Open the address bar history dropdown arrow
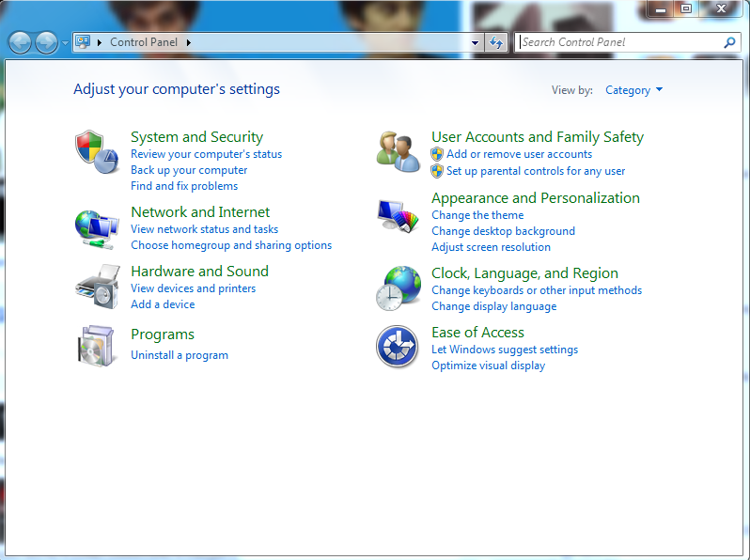 (475, 42)
